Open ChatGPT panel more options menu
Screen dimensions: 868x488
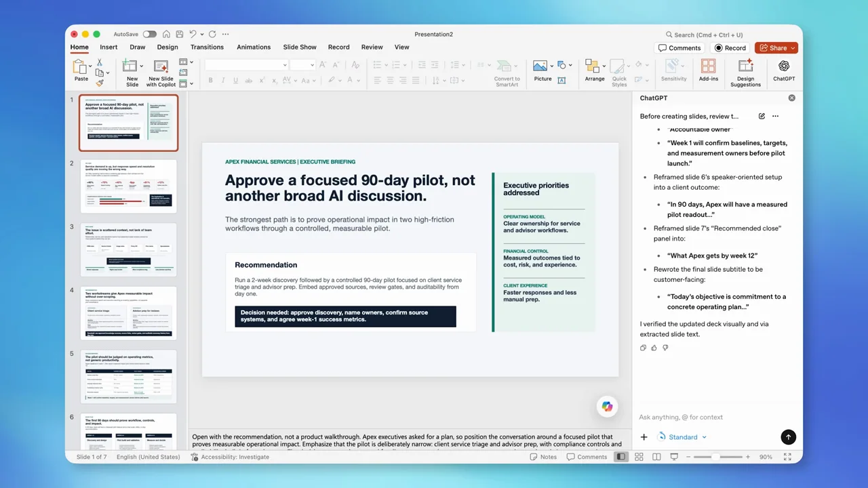pyautogui.click(x=776, y=116)
